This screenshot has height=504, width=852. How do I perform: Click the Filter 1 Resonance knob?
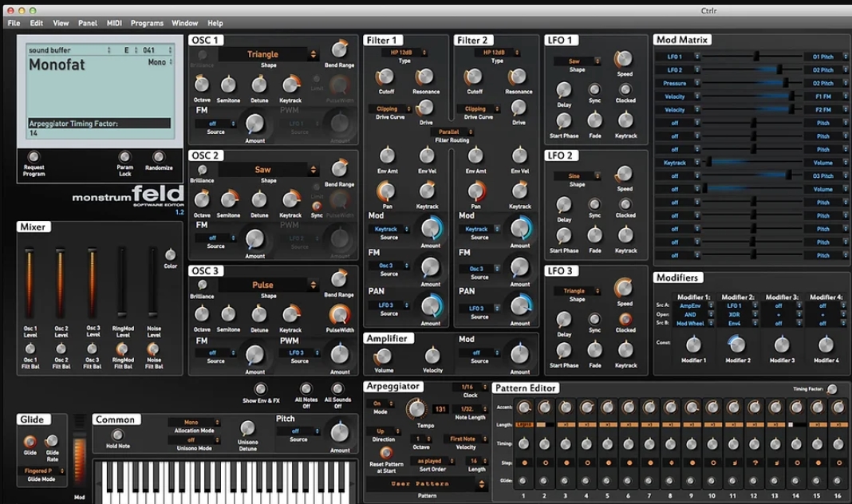pyautogui.click(x=425, y=77)
